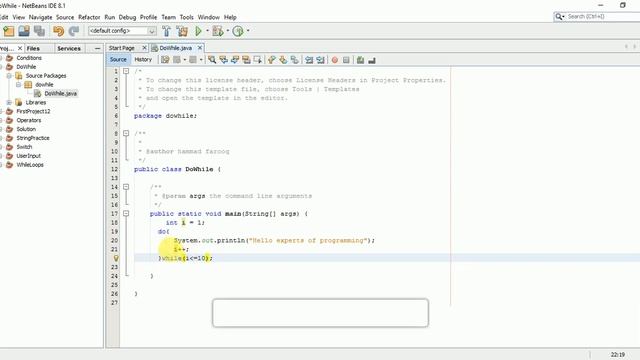Uncomment the selected lines
The height and width of the screenshot is (360, 640).
pyautogui.click(x=372, y=60)
